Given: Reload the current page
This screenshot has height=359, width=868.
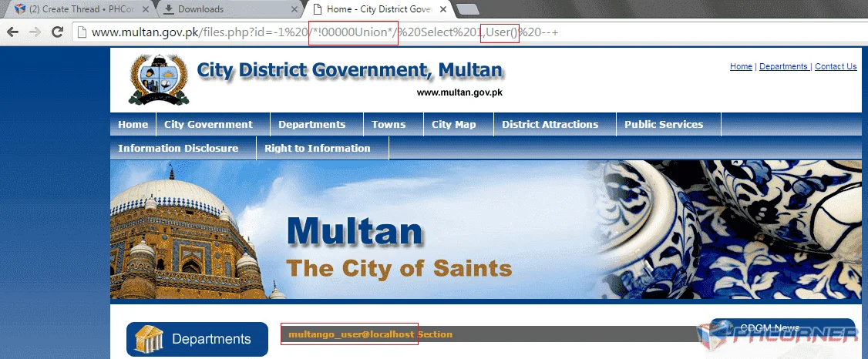Looking at the screenshot, I should click(x=57, y=32).
